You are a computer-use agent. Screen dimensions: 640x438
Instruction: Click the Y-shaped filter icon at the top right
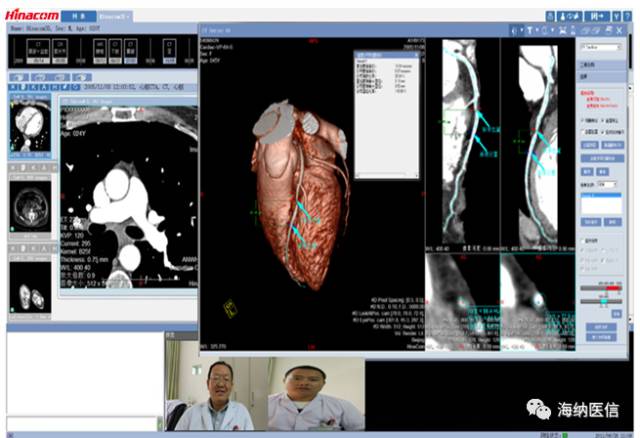click(617, 16)
